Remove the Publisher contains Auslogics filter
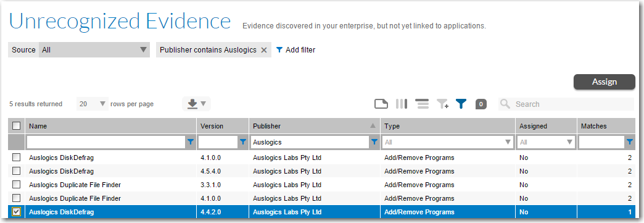This screenshot has height=223, width=644. point(264,50)
